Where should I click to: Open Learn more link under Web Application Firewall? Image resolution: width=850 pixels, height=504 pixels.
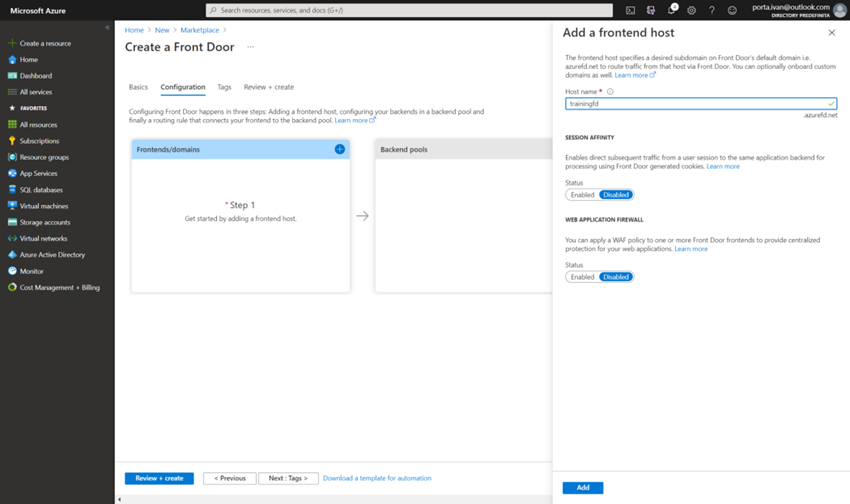(x=691, y=249)
